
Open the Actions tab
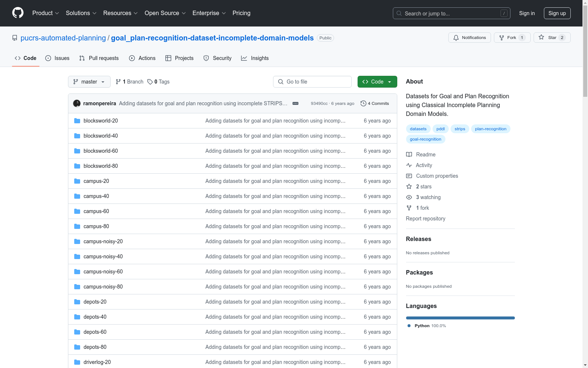[142, 58]
